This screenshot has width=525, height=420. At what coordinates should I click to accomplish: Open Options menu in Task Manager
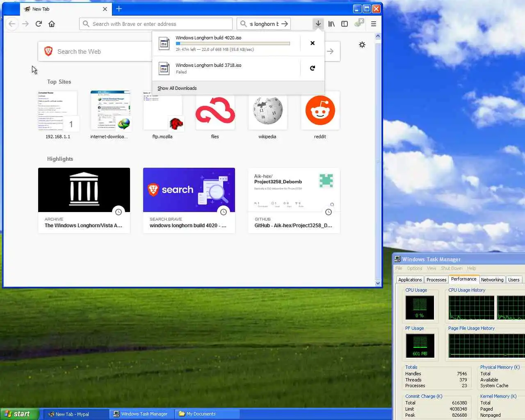click(415, 268)
